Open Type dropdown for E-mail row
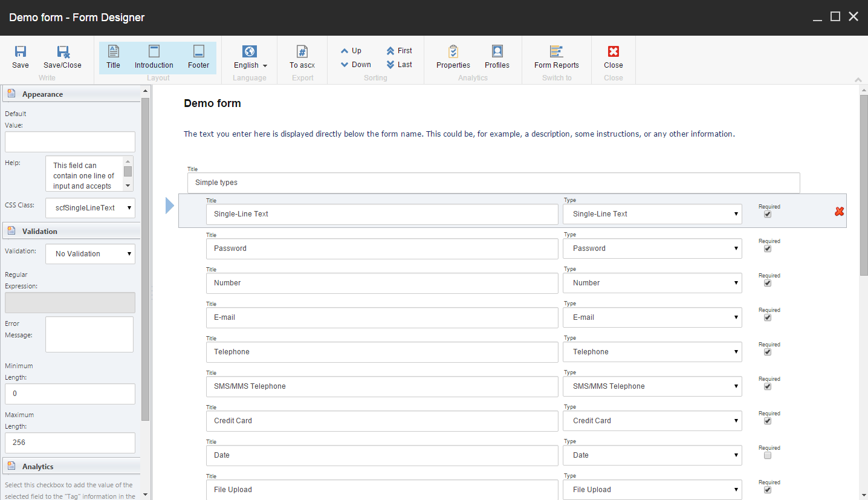868x500 pixels. [652, 317]
